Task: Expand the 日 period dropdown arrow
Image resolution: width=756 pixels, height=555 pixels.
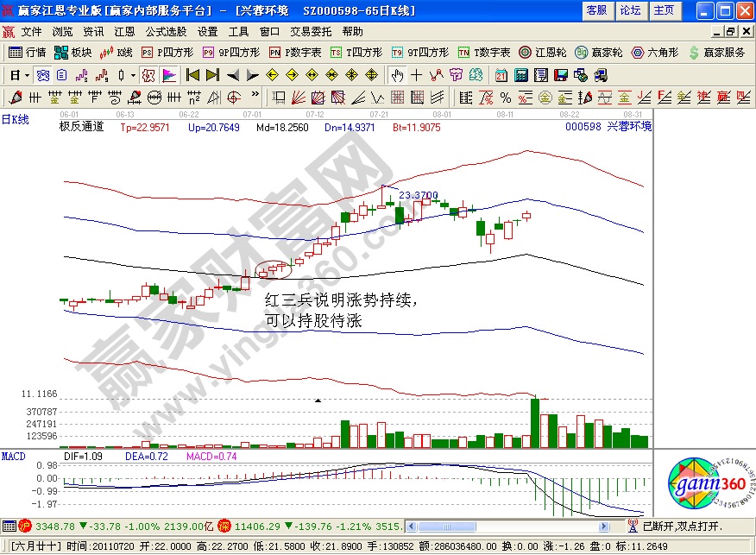Action: 27,75
